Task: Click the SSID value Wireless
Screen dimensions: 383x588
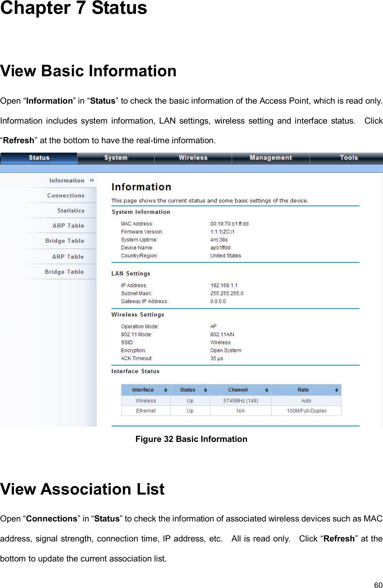Action: [x=220, y=343]
